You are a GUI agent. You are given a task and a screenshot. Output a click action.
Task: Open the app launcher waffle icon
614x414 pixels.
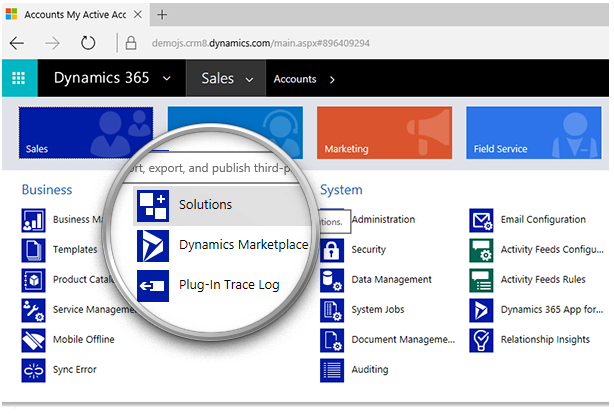[x=19, y=78]
